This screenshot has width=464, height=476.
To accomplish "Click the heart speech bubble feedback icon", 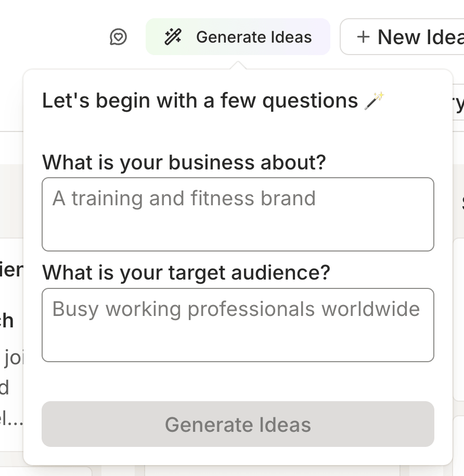I will [x=118, y=37].
